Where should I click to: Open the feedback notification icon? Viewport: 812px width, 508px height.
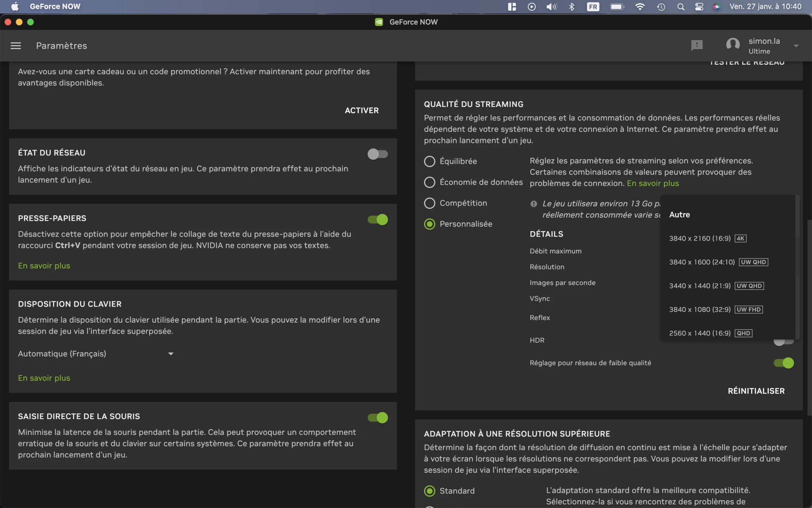point(697,45)
